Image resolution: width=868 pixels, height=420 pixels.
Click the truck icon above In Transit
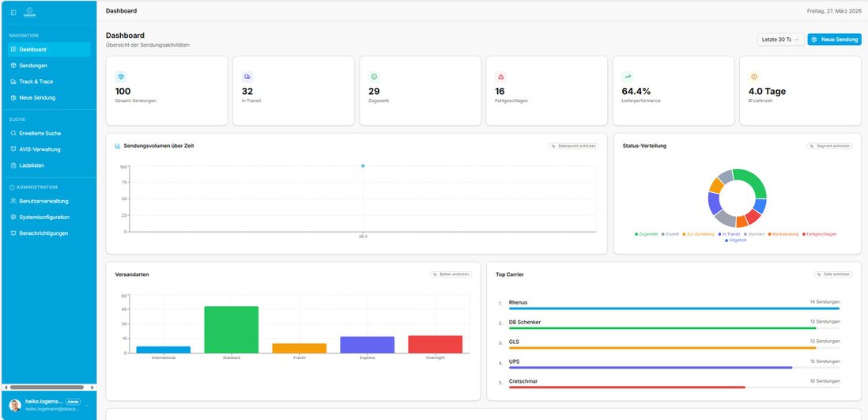click(x=247, y=77)
